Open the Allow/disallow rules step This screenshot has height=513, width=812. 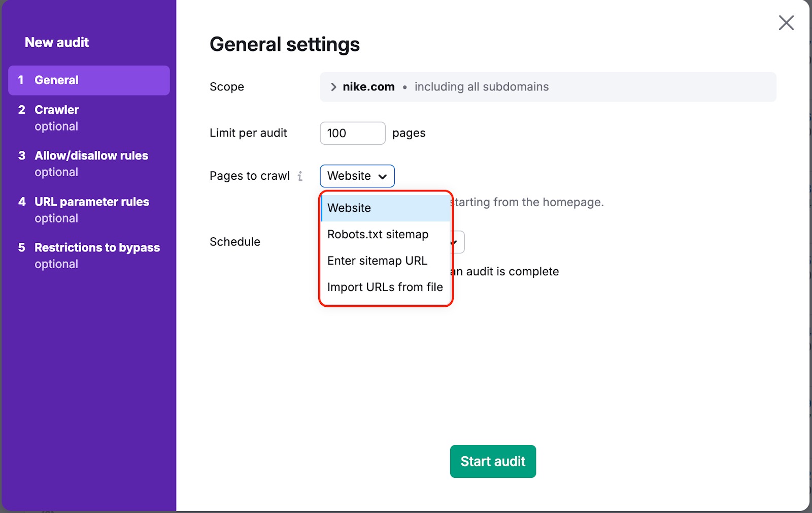tap(91, 155)
